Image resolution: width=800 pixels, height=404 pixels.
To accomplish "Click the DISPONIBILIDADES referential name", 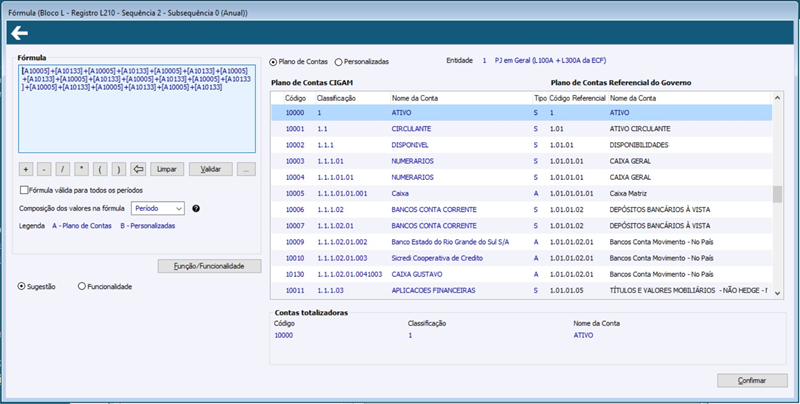I will coord(639,145).
